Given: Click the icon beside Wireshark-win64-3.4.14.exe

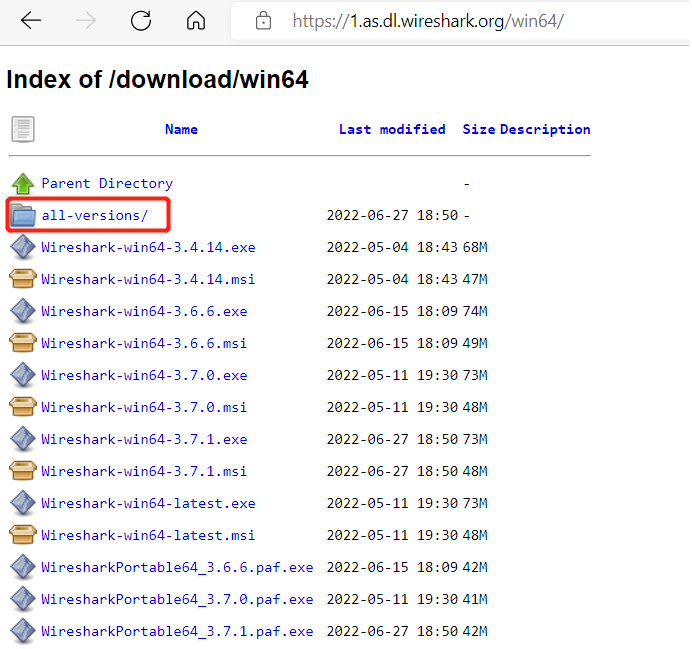Looking at the screenshot, I should [23, 247].
